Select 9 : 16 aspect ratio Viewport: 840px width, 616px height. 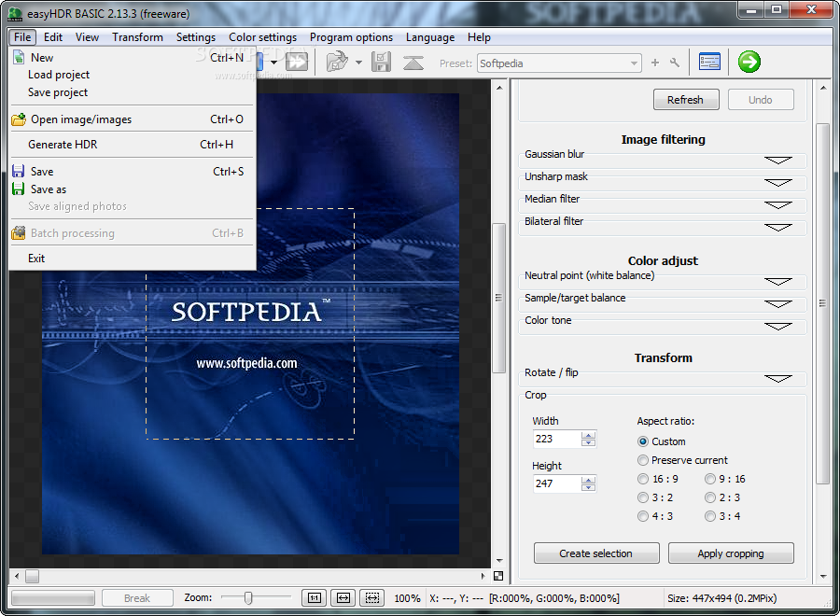pyautogui.click(x=710, y=479)
